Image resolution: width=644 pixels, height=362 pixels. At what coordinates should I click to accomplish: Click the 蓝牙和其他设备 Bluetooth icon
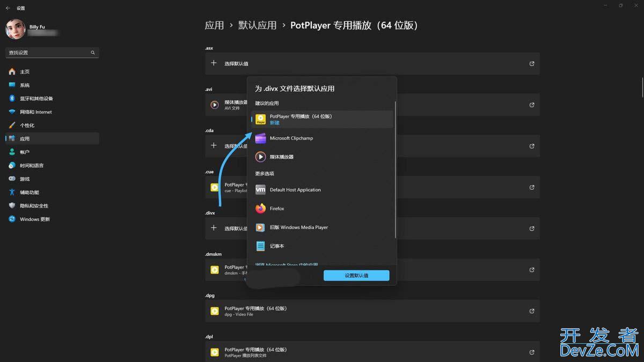pyautogui.click(x=12, y=98)
